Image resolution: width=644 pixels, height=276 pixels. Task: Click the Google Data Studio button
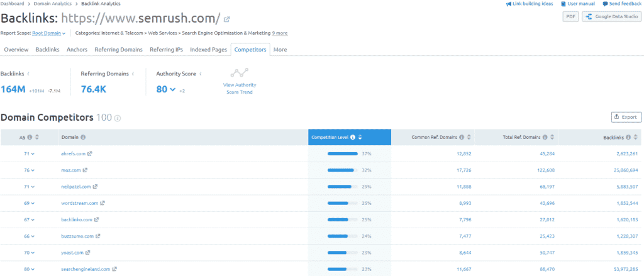tap(611, 17)
